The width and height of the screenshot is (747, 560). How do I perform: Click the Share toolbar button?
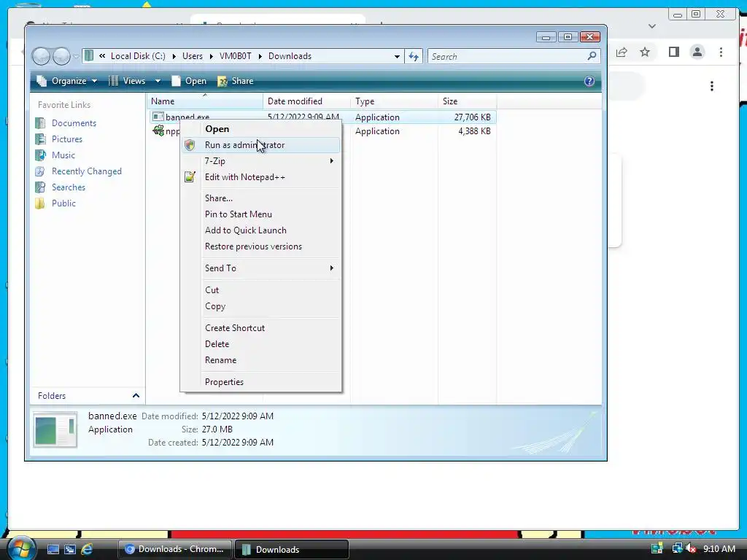(x=236, y=81)
